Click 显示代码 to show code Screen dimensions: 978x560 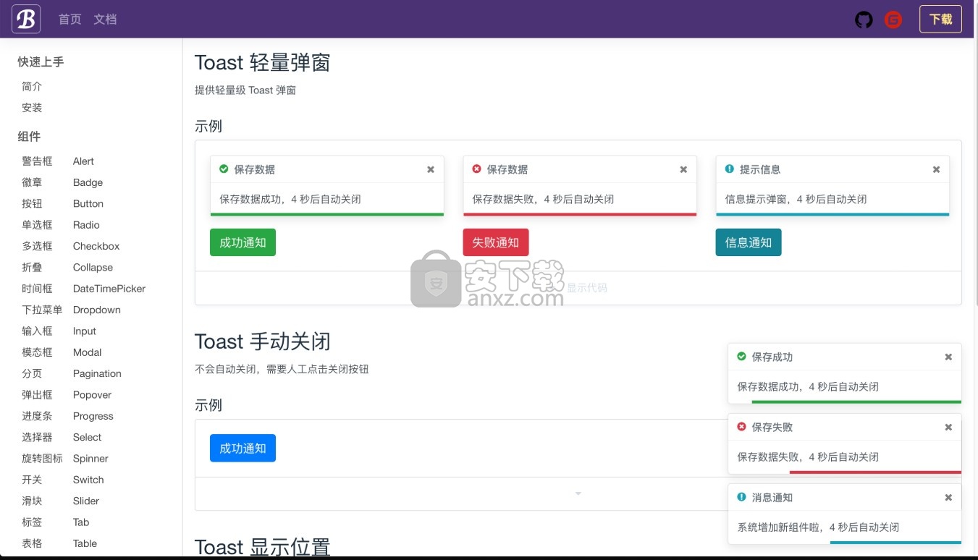[586, 288]
